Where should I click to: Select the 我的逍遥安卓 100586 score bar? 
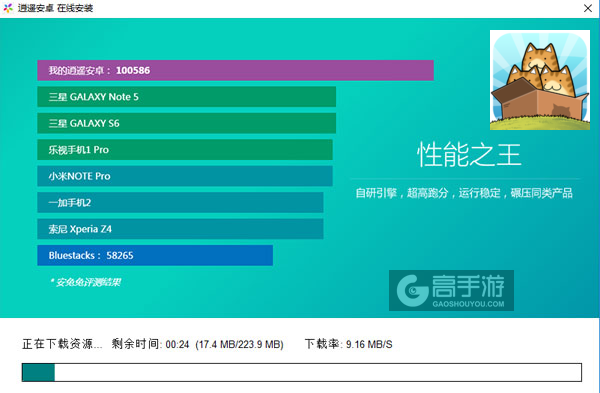(x=235, y=70)
